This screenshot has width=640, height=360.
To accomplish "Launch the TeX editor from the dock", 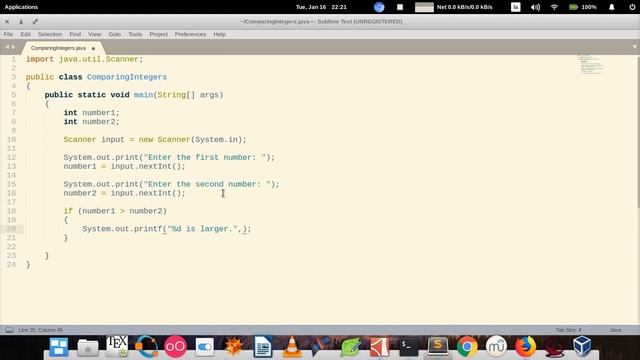I will click(x=117, y=347).
